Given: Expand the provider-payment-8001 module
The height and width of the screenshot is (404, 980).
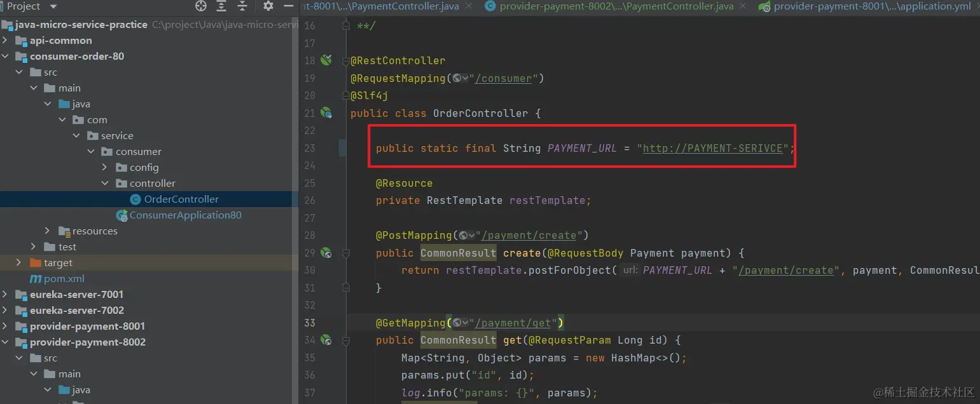Looking at the screenshot, I should (6, 327).
